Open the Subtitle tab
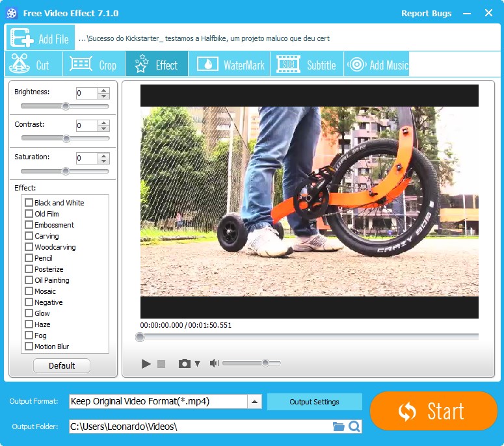Screen dimensions: 504x446 point(307,64)
